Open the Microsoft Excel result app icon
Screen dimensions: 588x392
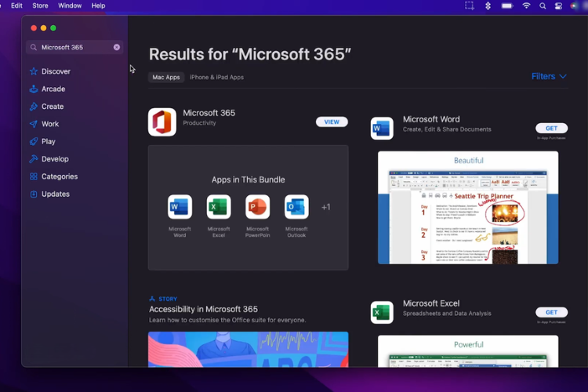point(382,312)
